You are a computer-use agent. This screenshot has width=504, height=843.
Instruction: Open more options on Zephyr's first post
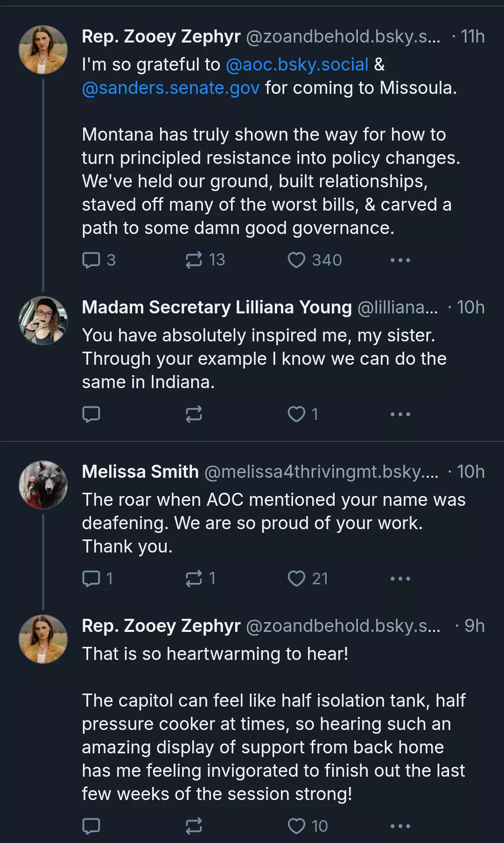click(x=400, y=260)
